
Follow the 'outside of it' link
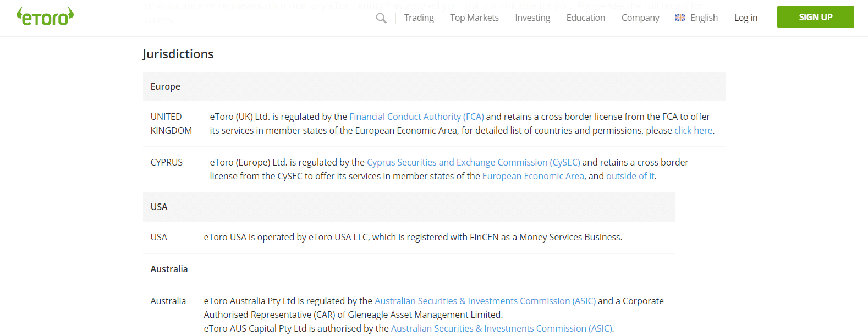pos(630,176)
